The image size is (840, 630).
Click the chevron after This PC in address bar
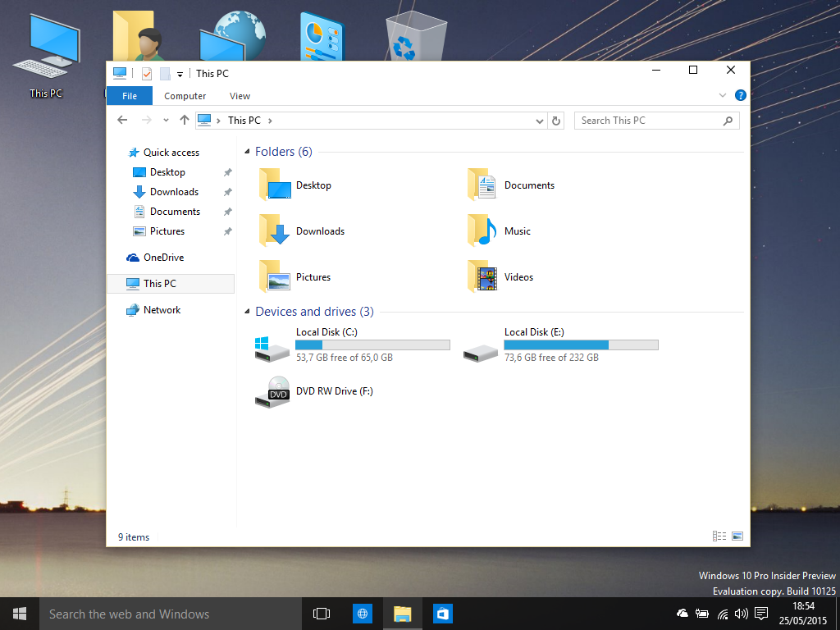click(270, 121)
